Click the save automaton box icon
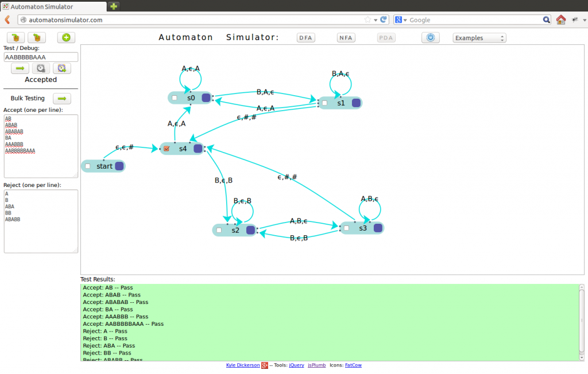Image resolution: width=588 pixels, height=374 pixels. pos(16,38)
